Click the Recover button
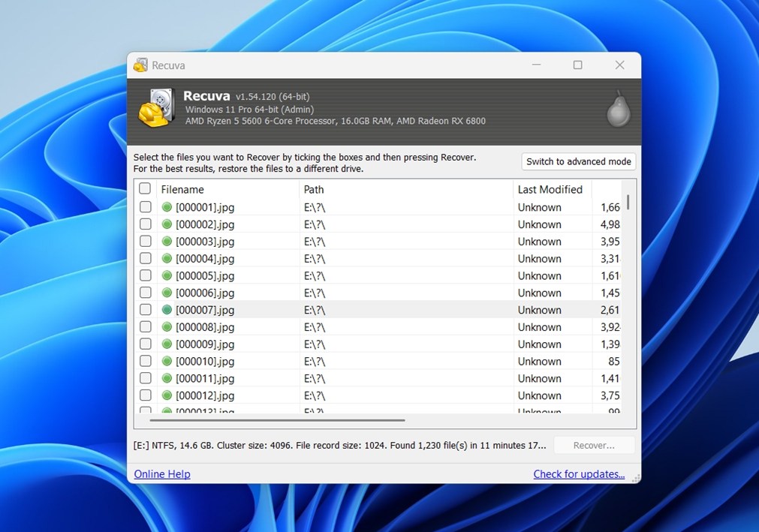 click(x=594, y=445)
